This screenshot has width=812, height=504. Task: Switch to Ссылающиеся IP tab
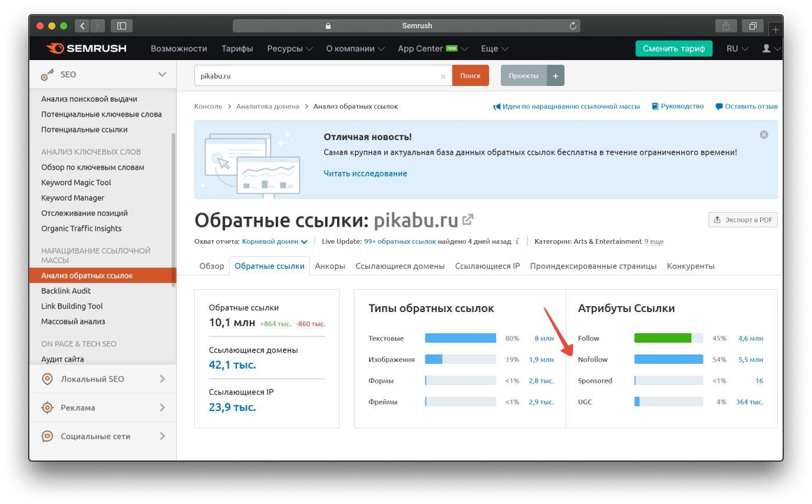tap(487, 266)
